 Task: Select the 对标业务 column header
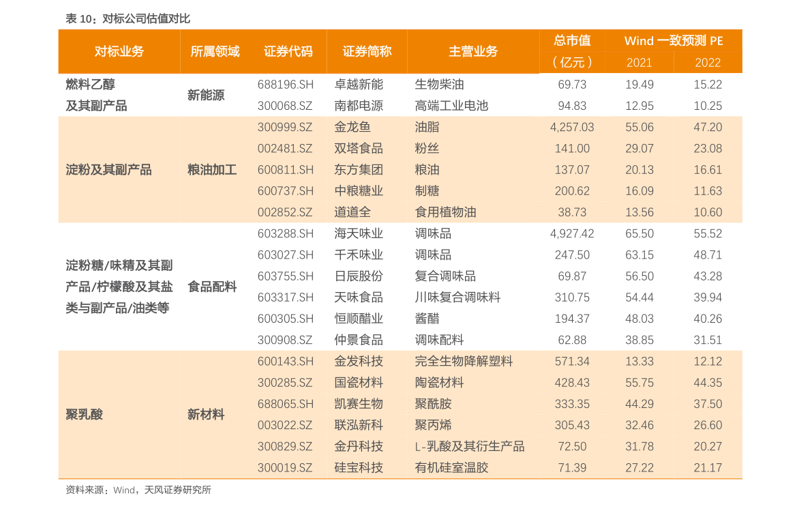(x=119, y=51)
